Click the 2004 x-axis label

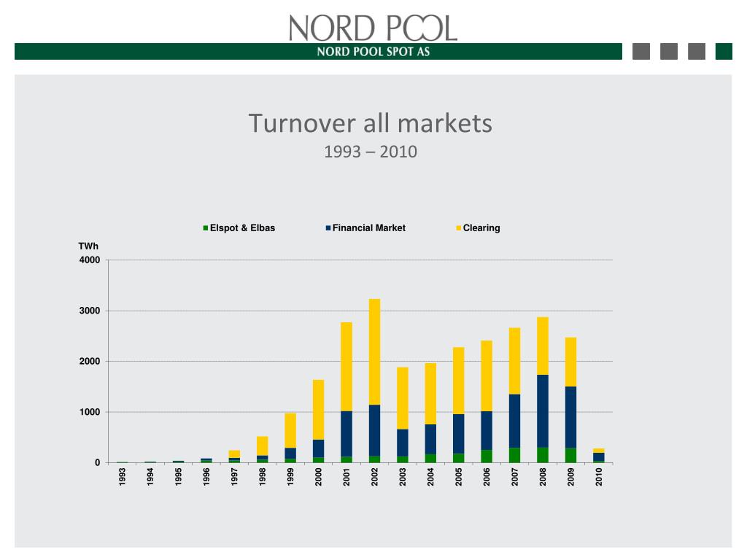coord(430,477)
